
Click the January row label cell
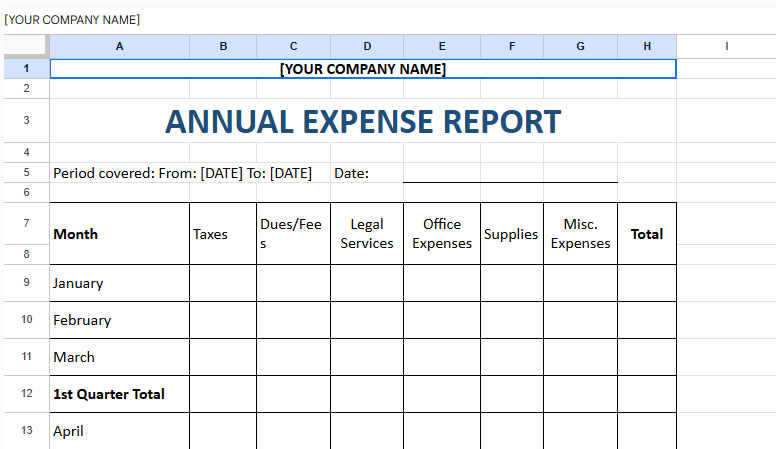tap(119, 283)
